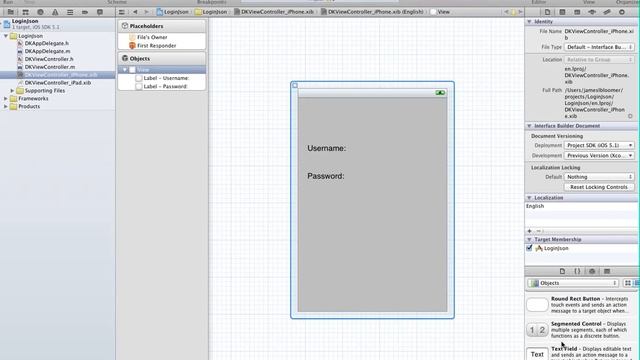The width and height of the screenshot is (640, 360).
Task: Click the File's Owner placeholder icon
Action: [x=132, y=37]
